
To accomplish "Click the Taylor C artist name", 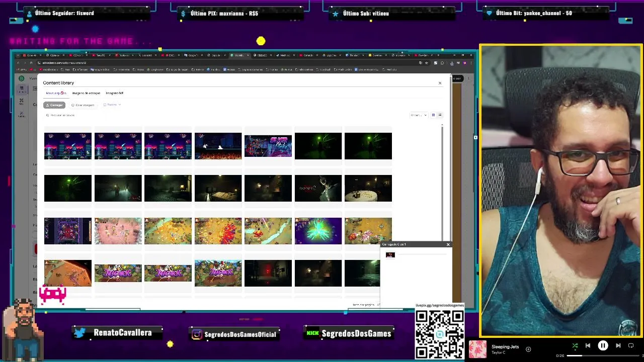I will click(498, 352).
